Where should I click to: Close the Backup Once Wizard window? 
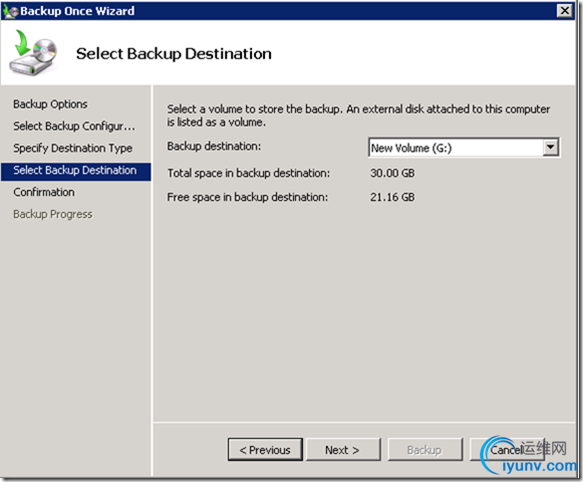564,10
